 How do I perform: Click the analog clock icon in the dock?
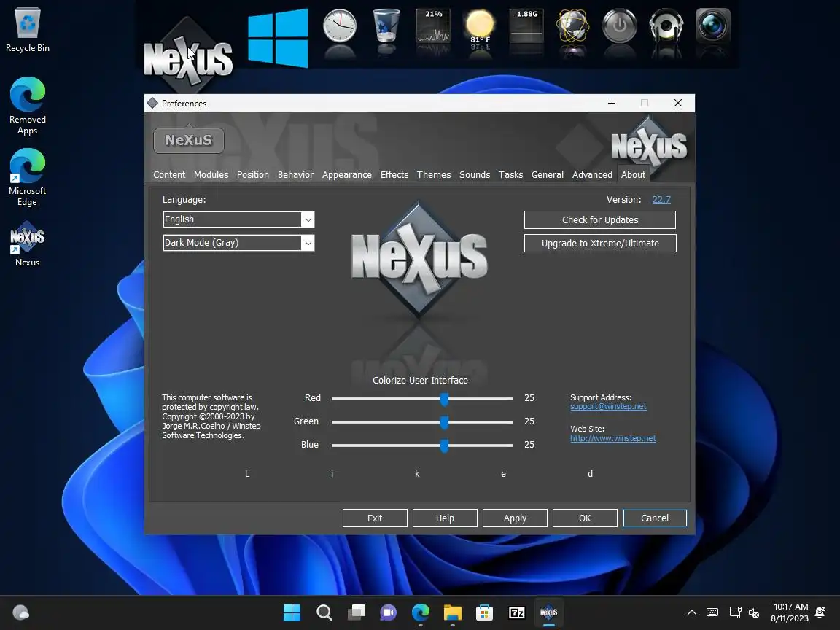[x=340, y=27]
